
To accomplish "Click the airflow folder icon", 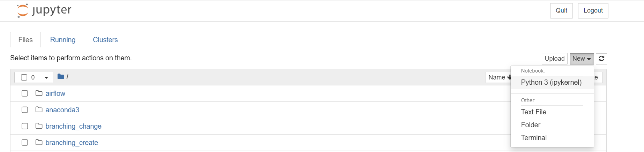I will click(x=39, y=93).
